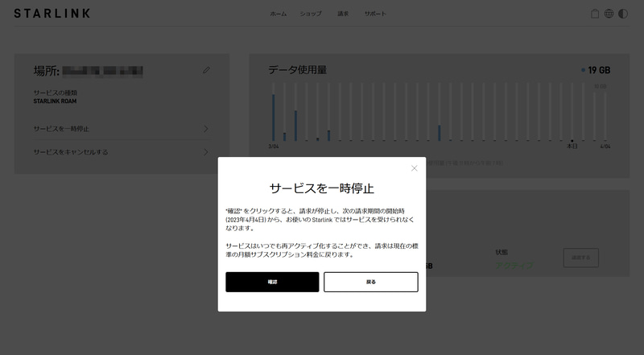
Task: Open the サポート menu item
Action: [x=375, y=14]
